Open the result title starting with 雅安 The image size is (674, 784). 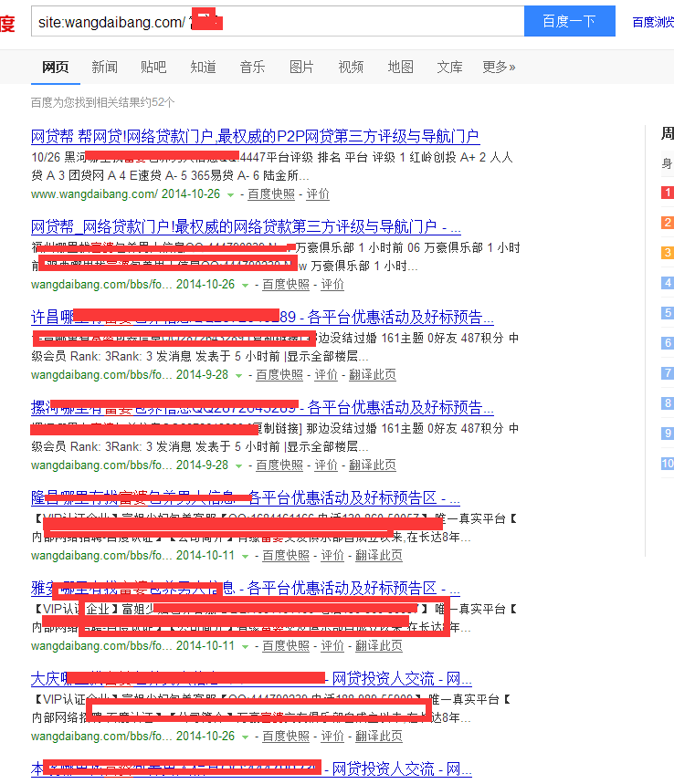click(245, 588)
